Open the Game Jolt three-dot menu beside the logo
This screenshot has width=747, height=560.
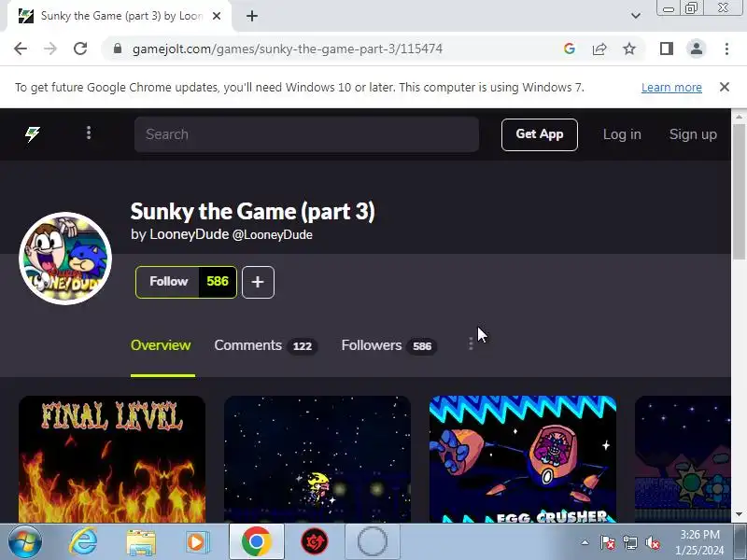[89, 133]
